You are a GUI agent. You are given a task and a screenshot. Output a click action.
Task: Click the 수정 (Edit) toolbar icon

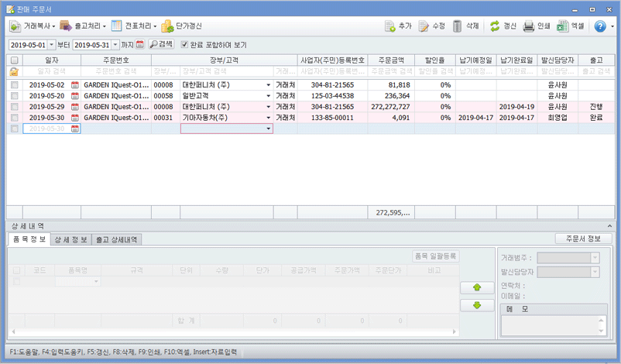[x=424, y=26]
